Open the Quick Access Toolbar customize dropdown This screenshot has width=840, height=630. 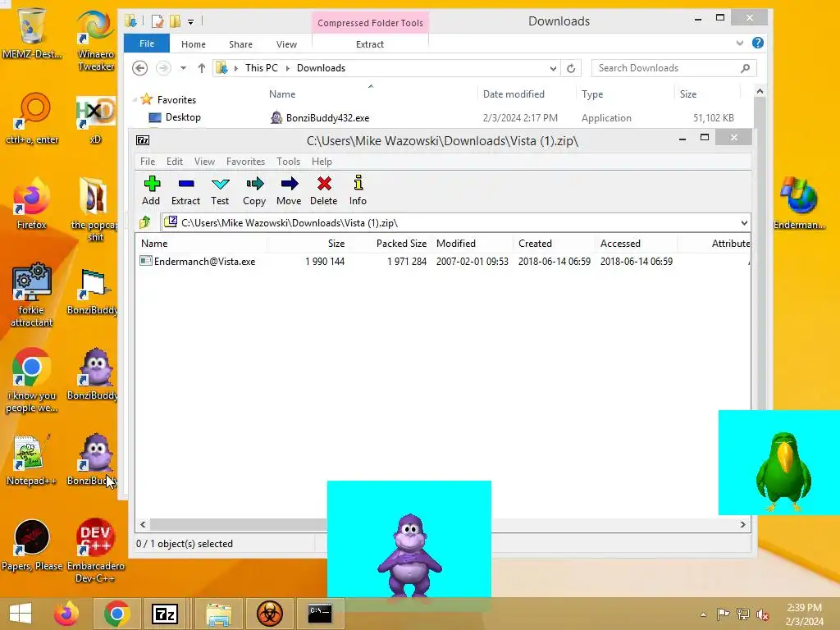tap(190, 22)
